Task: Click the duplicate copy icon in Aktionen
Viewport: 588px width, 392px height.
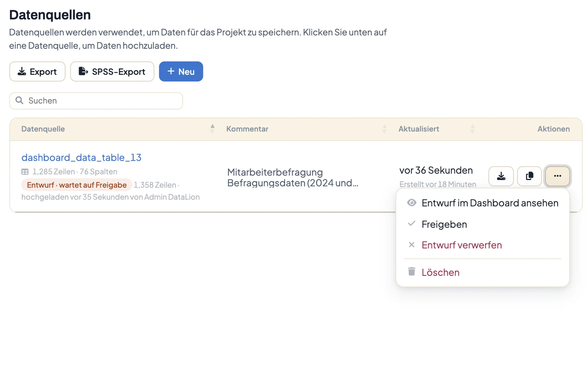Action: [529, 176]
